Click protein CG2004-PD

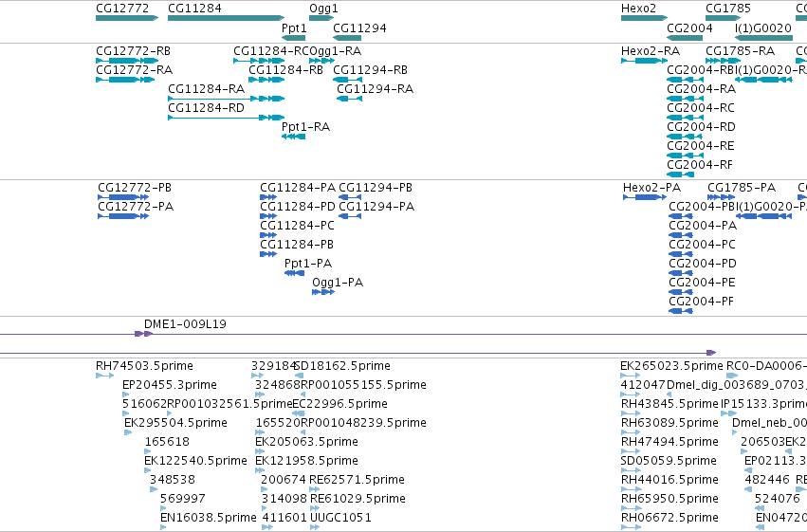[681, 274]
